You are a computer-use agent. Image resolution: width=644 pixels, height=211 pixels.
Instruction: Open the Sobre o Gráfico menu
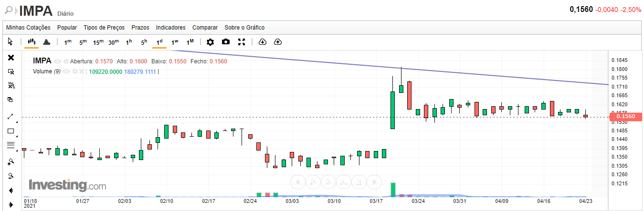click(244, 28)
